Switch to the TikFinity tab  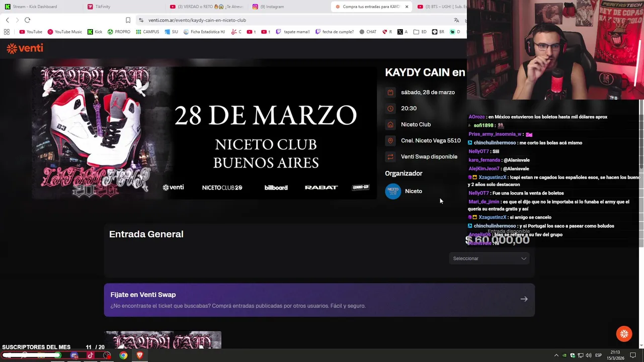[x=123, y=7]
